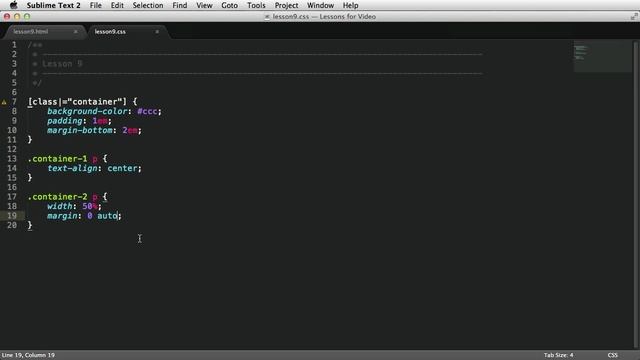
Task: Click the Line 19, Column 19 status text
Action: pyautogui.click(x=28, y=355)
